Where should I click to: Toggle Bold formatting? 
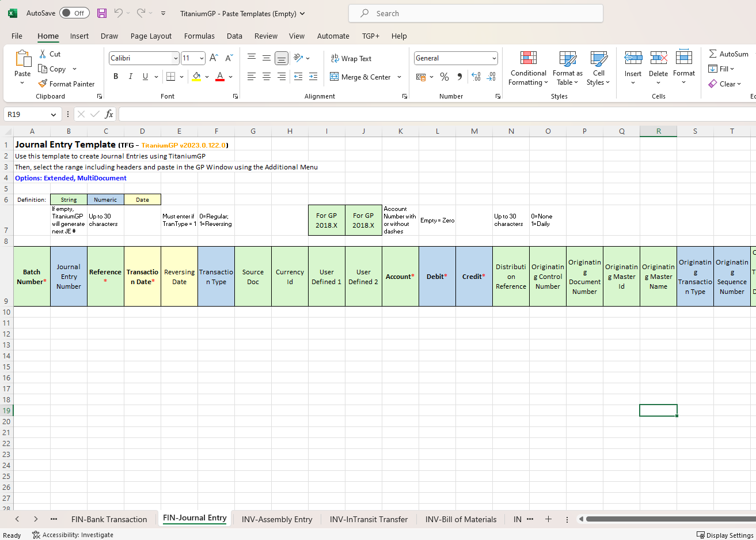(x=116, y=76)
